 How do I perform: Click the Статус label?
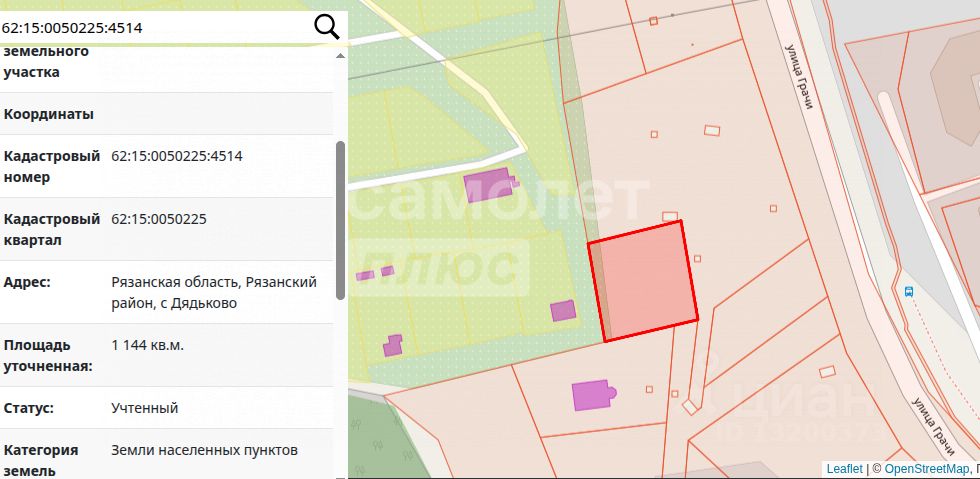(x=29, y=408)
